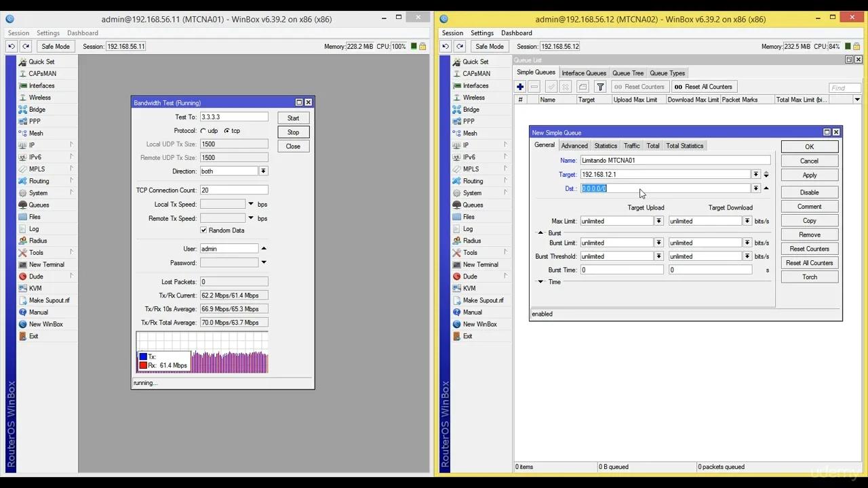This screenshot has width=868, height=488.
Task: Switch to the Queue Tree tab
Action: 627,73
